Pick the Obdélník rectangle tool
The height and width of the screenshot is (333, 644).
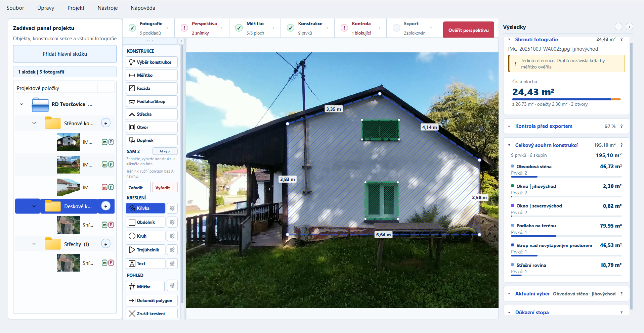tap(145, 222)
